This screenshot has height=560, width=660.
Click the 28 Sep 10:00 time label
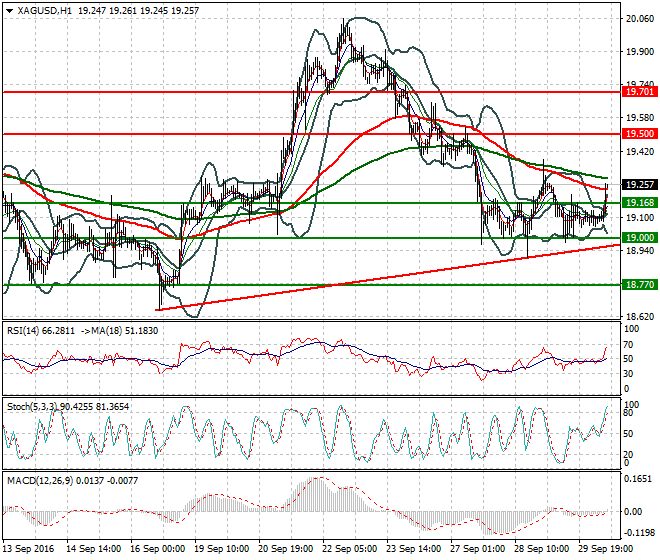click(x=541, y=549)
